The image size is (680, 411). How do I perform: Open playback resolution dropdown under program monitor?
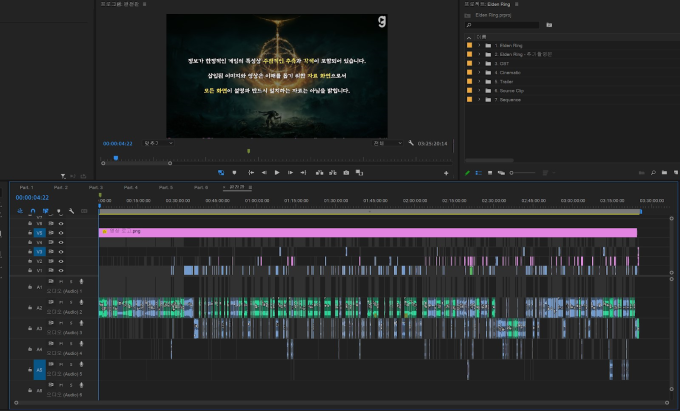click(x=387, y=143)
